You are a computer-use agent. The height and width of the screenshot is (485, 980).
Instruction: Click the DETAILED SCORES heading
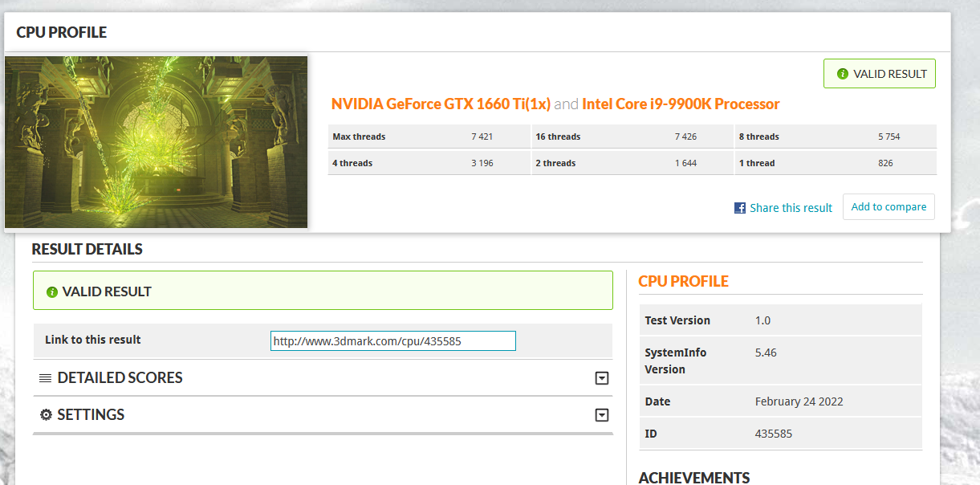(x=120, y=377)
